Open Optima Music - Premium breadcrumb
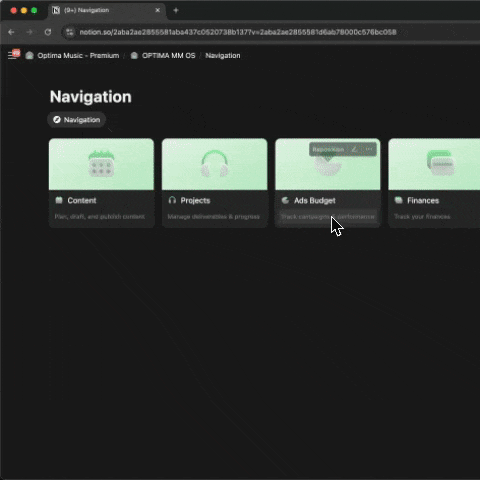The width and height of the screenshot is (480, 480). (78, 56)
